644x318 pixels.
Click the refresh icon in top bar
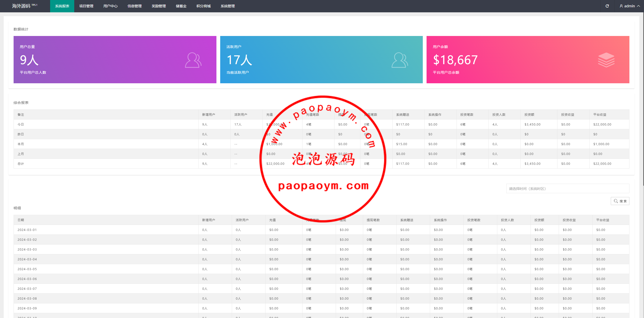pos(607,6)
